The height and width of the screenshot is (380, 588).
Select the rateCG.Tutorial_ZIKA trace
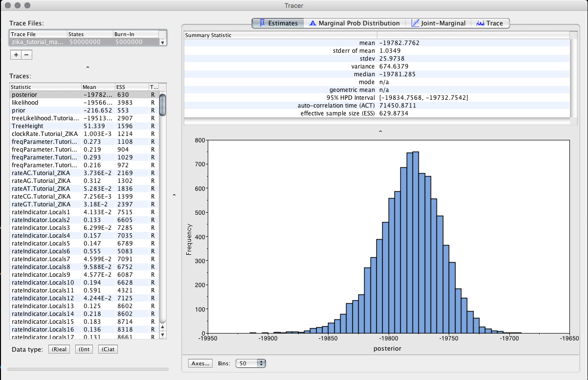pos(85,197)
